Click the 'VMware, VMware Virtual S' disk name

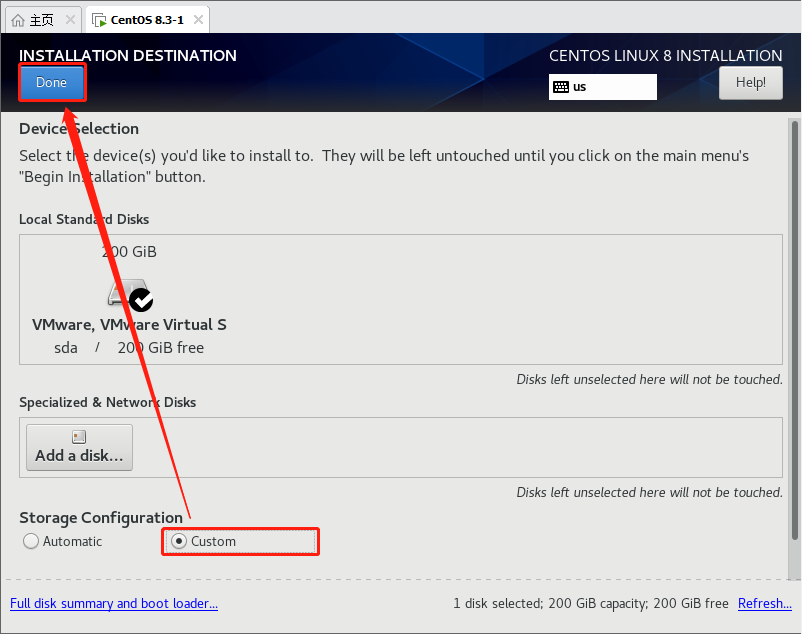[129, 325]
